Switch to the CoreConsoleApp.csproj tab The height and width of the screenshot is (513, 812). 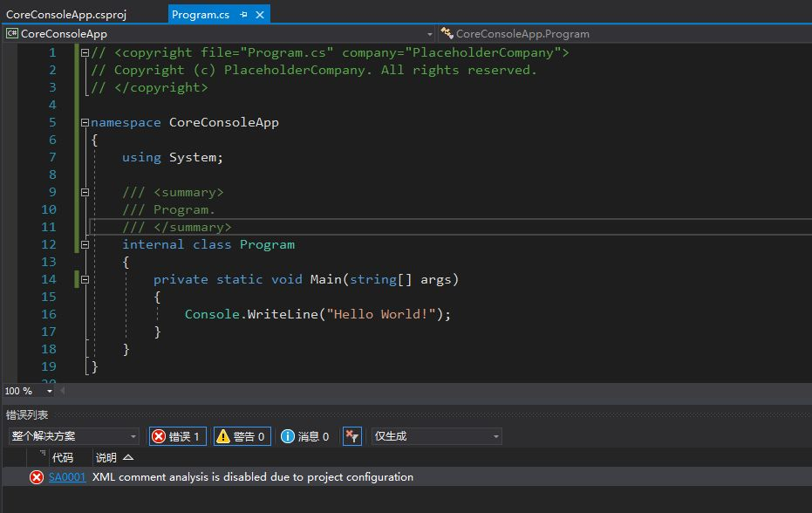click(x=66, y=15)
